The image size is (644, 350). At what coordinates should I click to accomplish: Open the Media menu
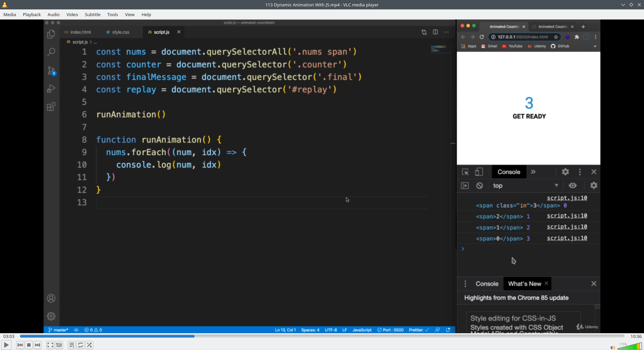(x=10, y=14)
